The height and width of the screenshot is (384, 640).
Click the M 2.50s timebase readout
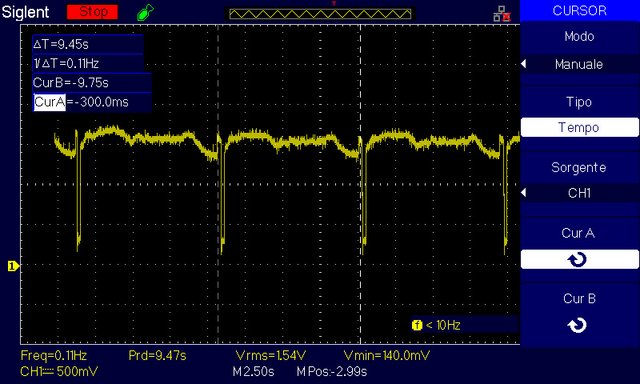point(253,371)
